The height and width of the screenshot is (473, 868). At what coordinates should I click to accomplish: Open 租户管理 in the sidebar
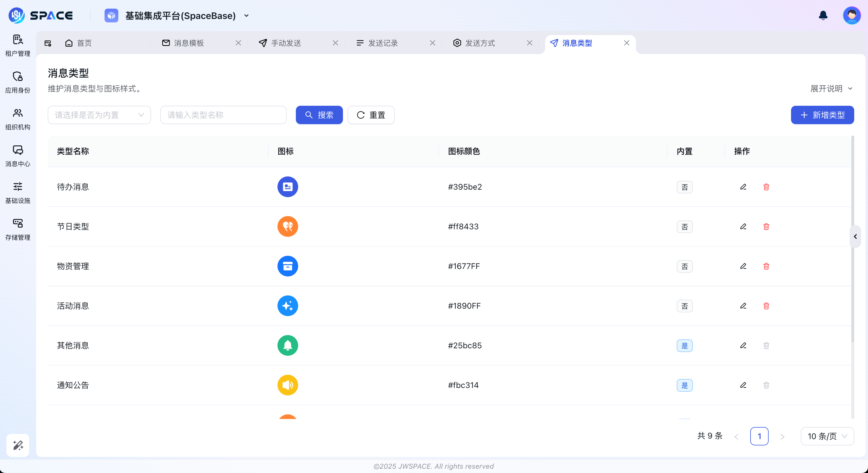pos(18,45)
